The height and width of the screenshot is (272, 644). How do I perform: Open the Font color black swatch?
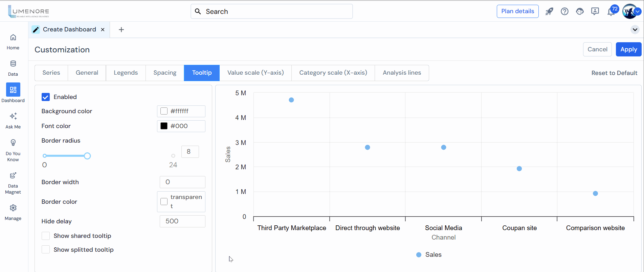click(164, 126)
